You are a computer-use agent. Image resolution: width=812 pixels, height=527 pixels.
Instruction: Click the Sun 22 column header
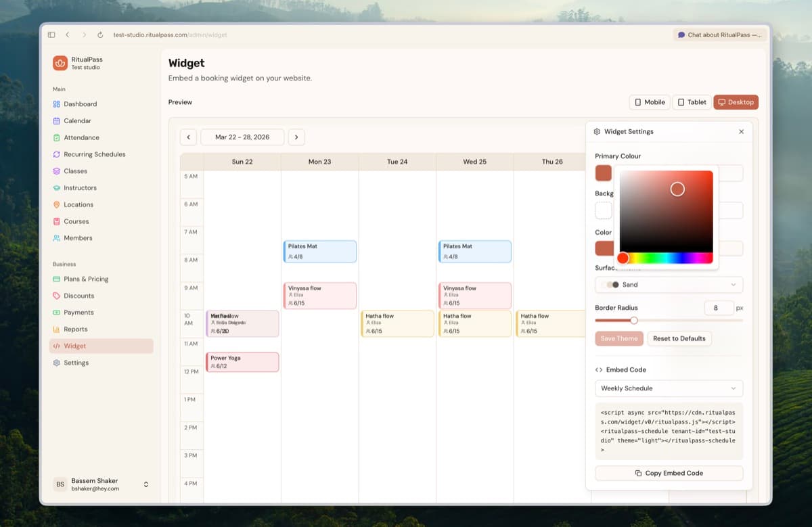[x=242, y=162]
